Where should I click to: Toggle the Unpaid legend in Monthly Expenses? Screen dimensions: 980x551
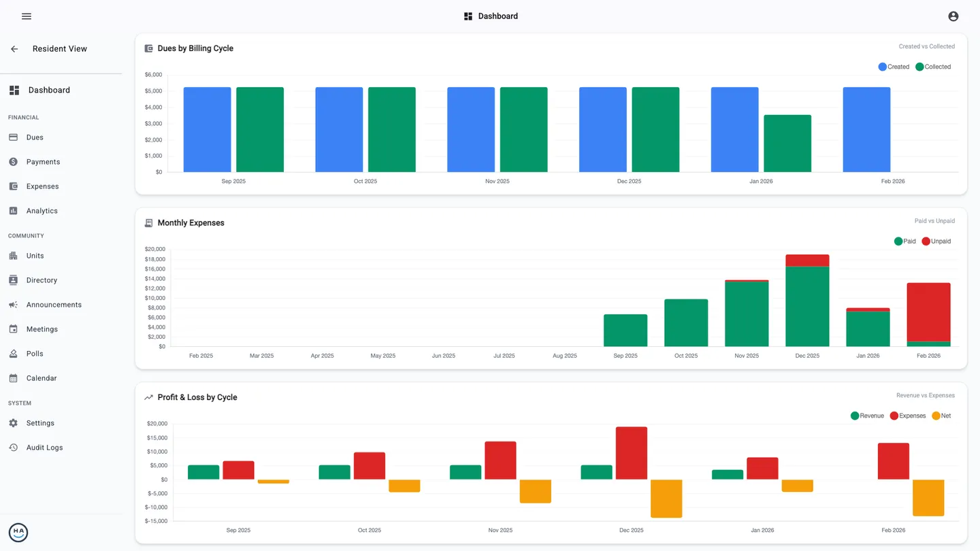[x=936, y=241]
